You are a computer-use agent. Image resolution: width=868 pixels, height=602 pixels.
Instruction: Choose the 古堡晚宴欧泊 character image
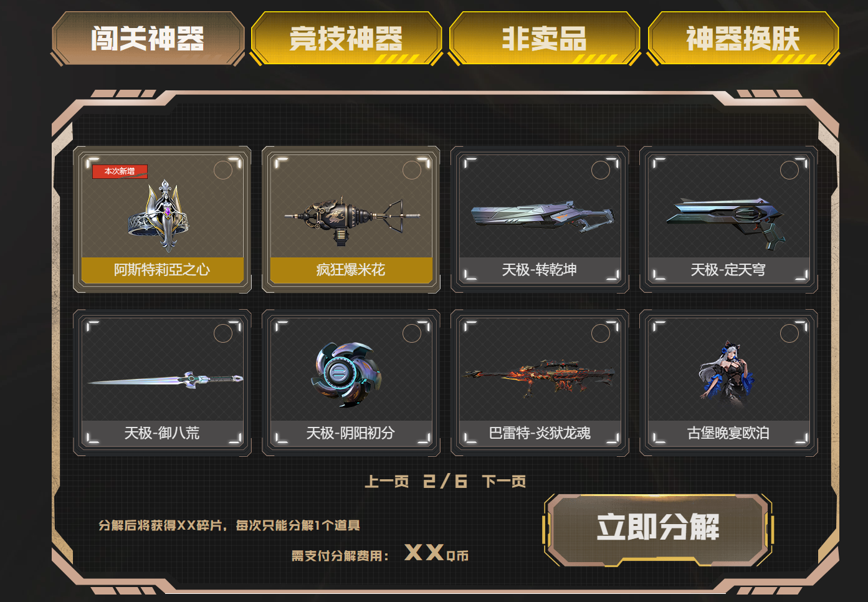coord(727,373)
